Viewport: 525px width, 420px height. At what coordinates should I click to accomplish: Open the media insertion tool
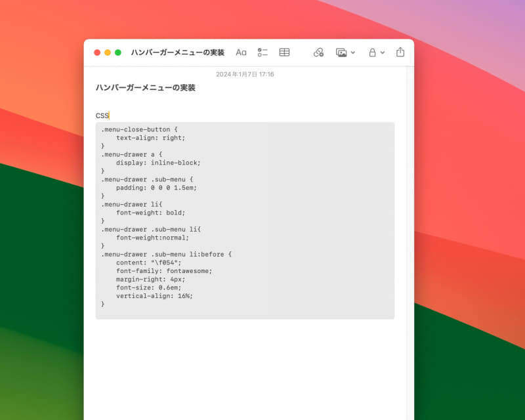coord(342,52)
